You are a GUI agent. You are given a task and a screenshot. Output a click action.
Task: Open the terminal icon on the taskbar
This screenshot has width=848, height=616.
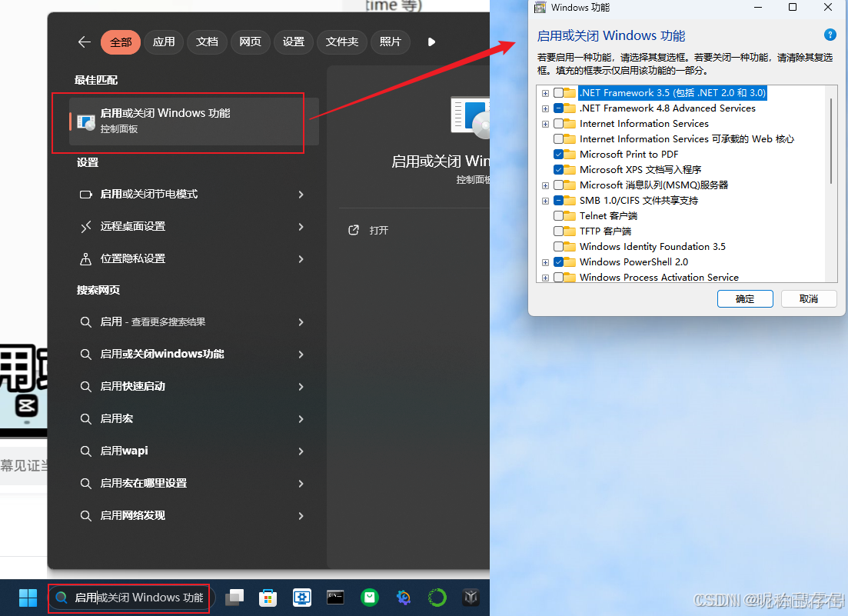click(335, 597)
